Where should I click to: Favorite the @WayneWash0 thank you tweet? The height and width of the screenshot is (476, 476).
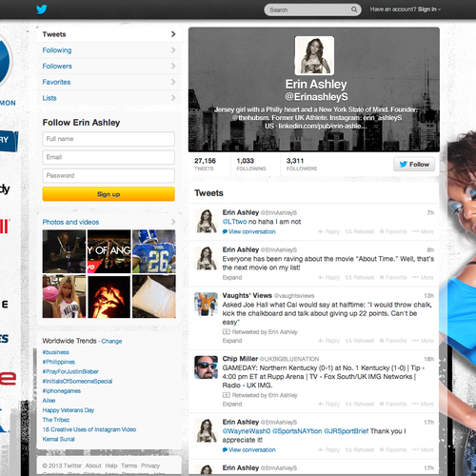(x=393, y=450)
